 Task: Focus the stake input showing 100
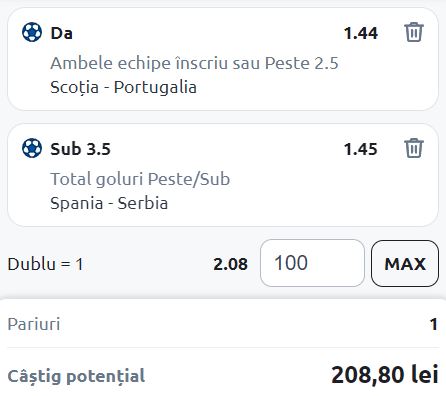pos(312,263)
